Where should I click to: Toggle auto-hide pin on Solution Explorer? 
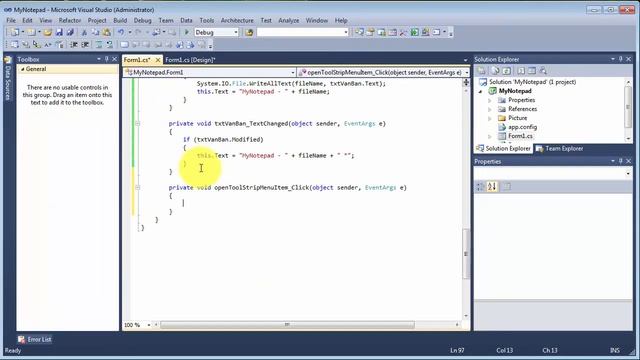click(620, 59)
